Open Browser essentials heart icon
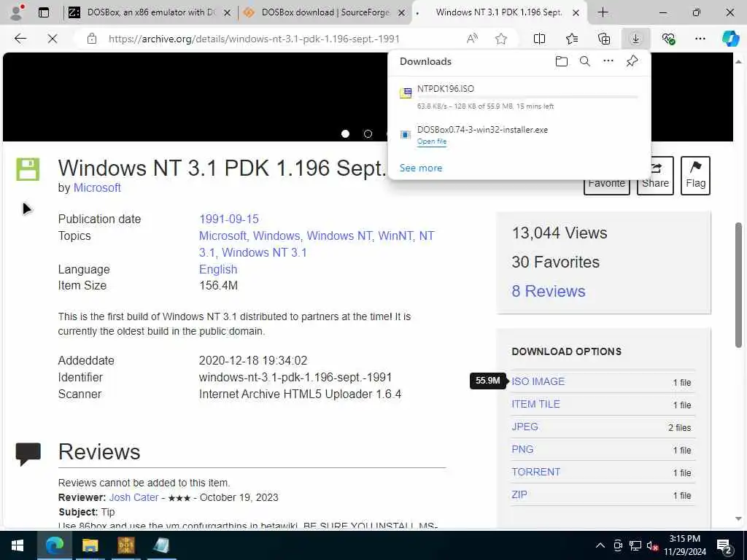Image resolution: width=747 pixels, height=560 pixels. pos(668,39)
